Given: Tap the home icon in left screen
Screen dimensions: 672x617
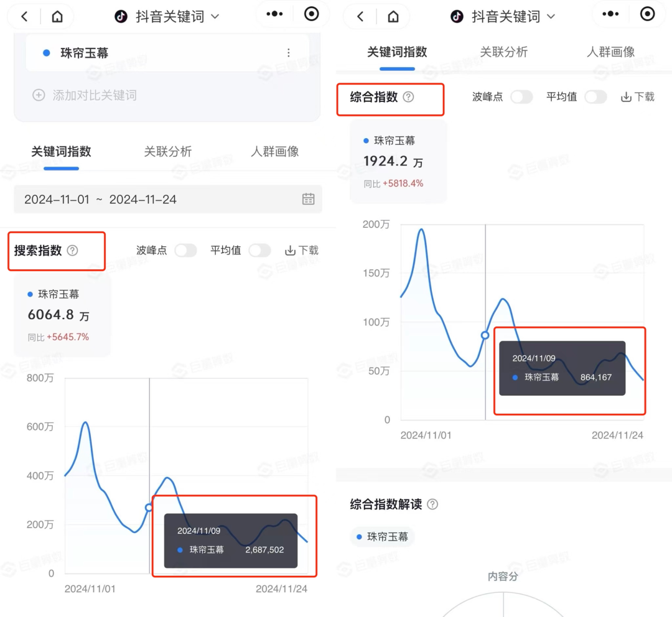Looking at the screenshot, I should tap(57, 17).
